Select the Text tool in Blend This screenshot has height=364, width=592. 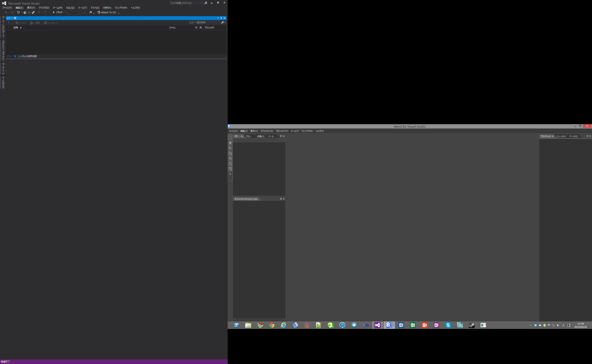point(230,164)
